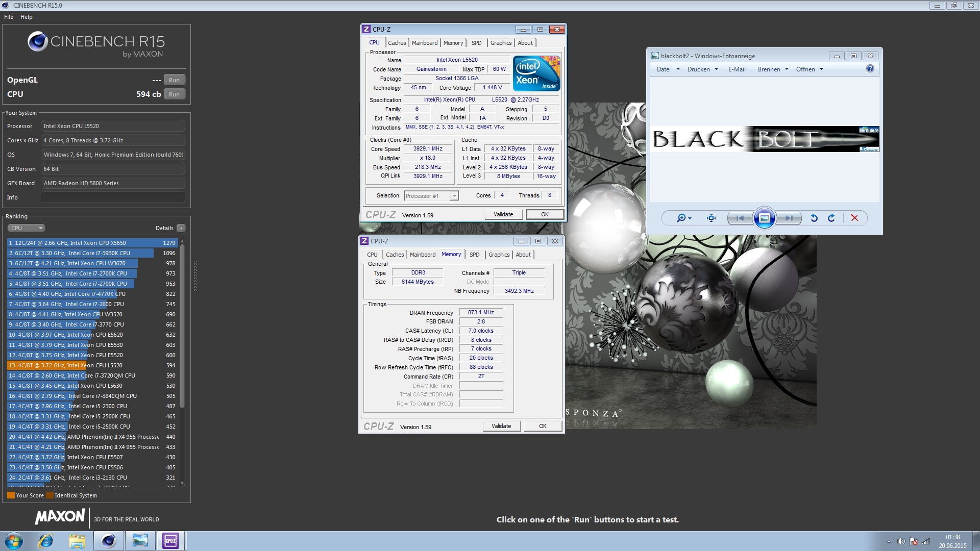This screenshot has height=551, width=980.
Task: Open the Processor #1 selection dropdown
Action: 431,196
